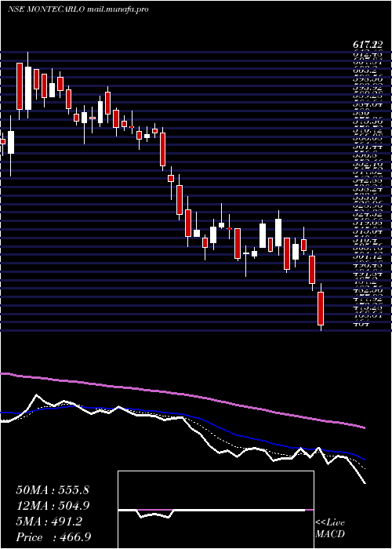Select the 50MA : 555.8 readout
This screenshot has width=392, height=549.
(53, 490)
